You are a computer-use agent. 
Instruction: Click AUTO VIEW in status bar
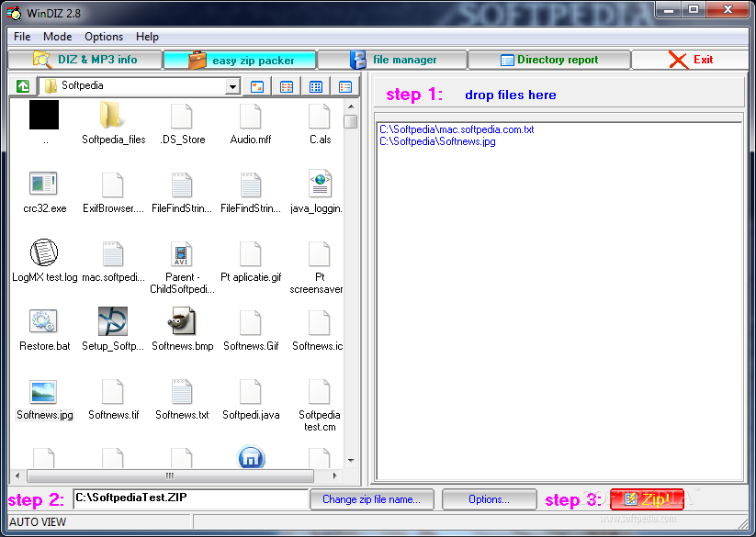[38, 522]
